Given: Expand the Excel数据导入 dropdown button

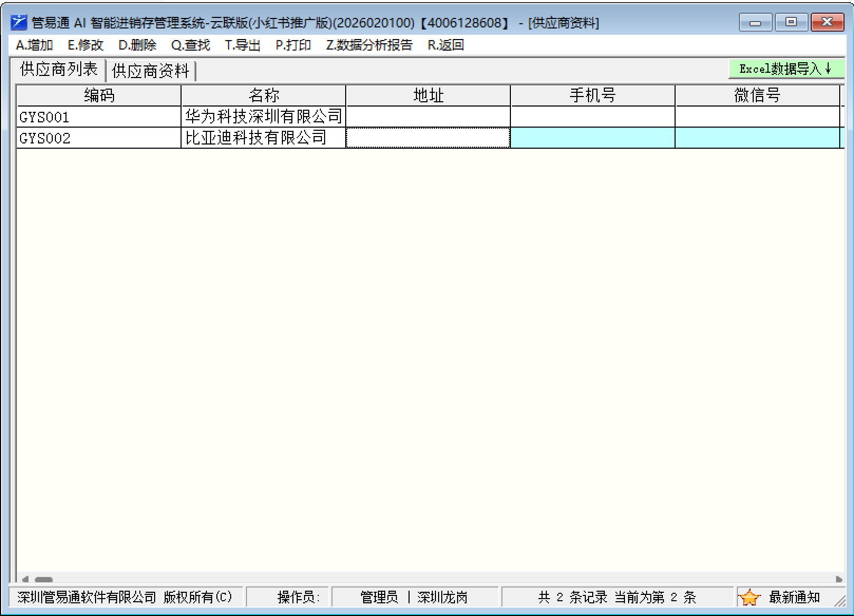Looking at the screenshot, I should [x=785, y=69].
